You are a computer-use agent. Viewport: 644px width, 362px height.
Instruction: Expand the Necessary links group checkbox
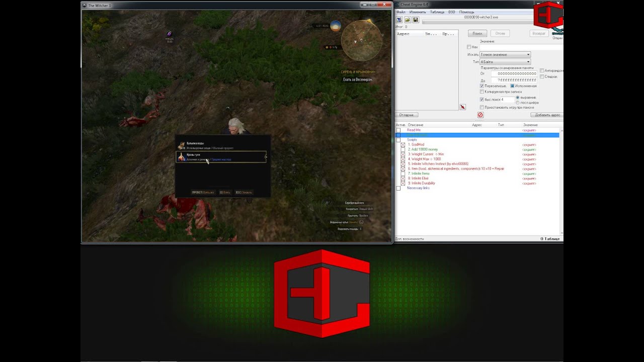pyautogui.click(x=398, y=188)
